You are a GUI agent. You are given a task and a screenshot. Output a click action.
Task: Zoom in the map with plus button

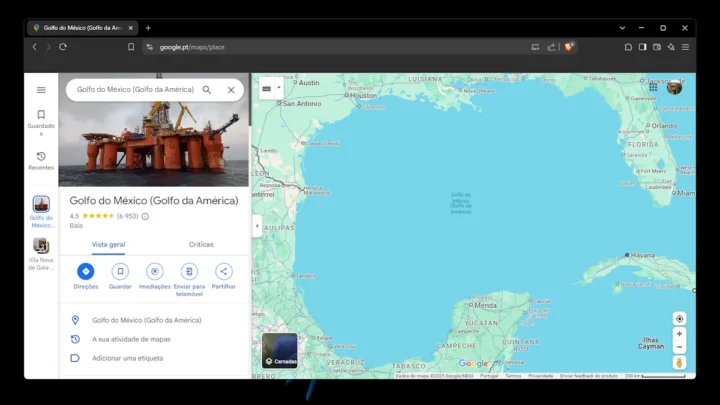click(x=680, y=334)
